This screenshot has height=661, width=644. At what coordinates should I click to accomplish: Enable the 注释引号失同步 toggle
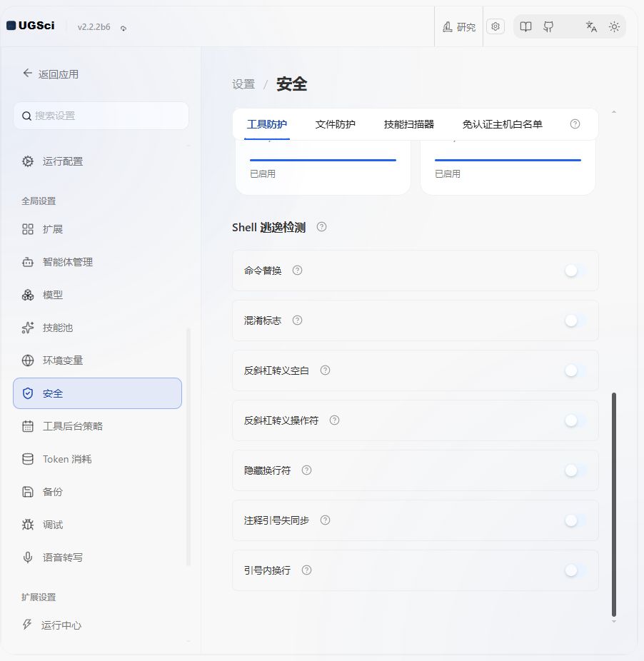point(575,520)
